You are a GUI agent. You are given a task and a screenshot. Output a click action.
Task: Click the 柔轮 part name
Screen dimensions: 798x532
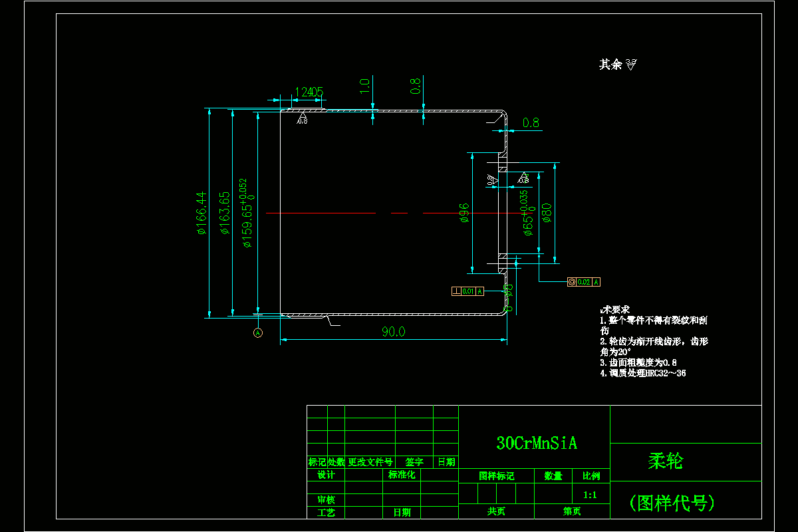[665, 462]
